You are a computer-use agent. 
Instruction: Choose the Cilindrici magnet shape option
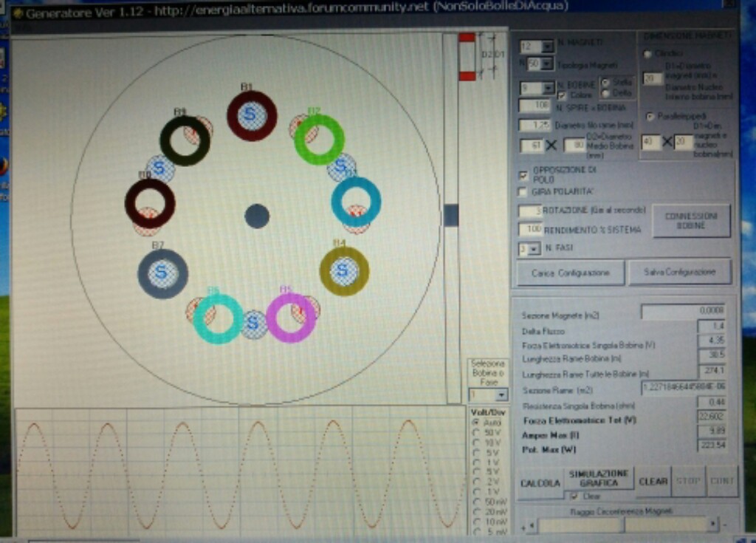(647, 54)
